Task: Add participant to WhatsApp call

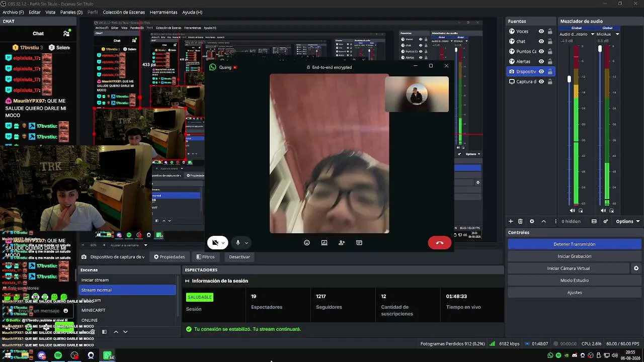Action: point(342,243)
